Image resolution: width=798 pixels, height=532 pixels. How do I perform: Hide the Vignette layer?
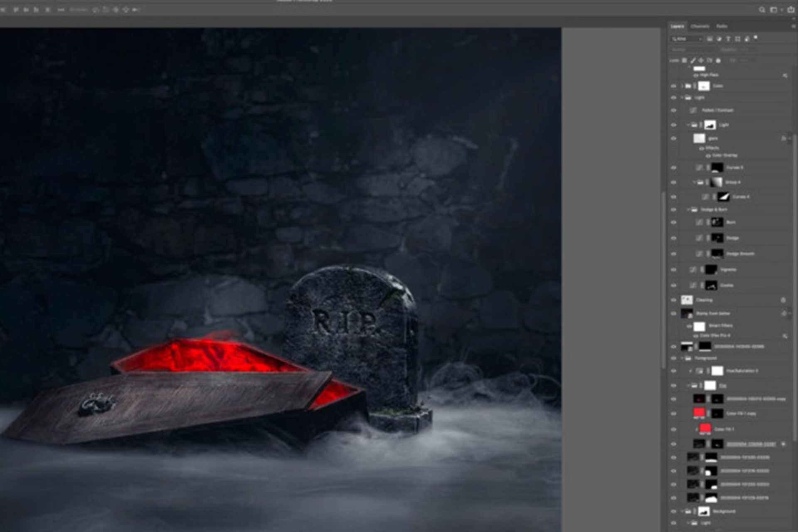[674, 270]
